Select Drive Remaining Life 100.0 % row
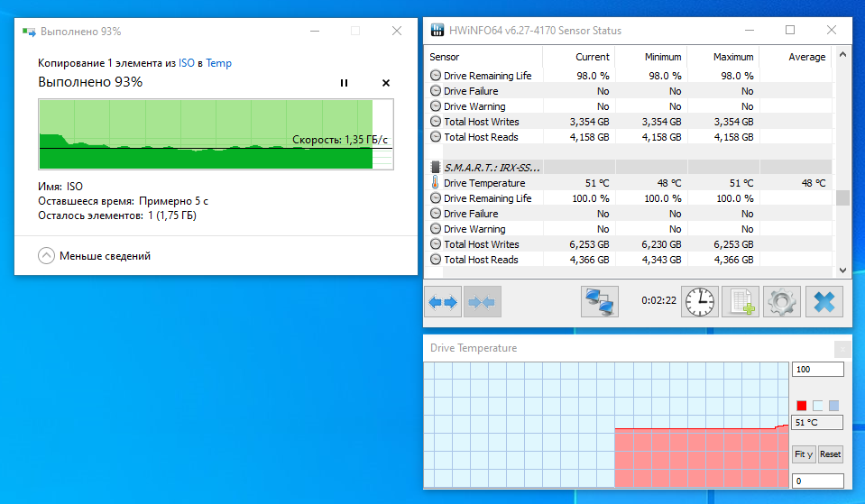Viewport: 865px width, 504px height. point(630,198)
